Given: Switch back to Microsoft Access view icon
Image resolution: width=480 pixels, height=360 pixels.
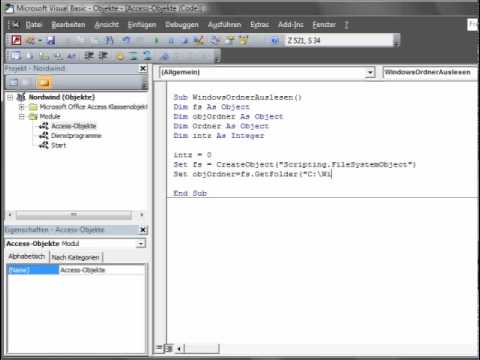Looking at the screenshot, I should (16, 40).
